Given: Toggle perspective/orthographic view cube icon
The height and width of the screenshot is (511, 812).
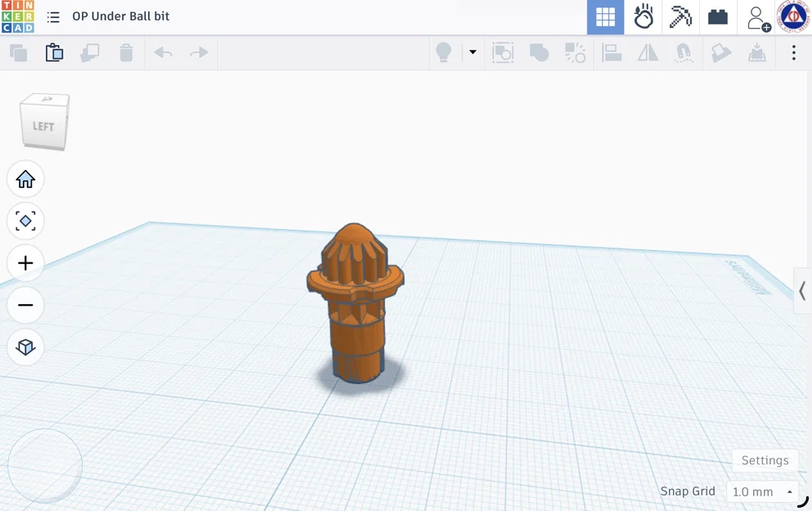Looking at the screenshot, I should click(25, 347).
